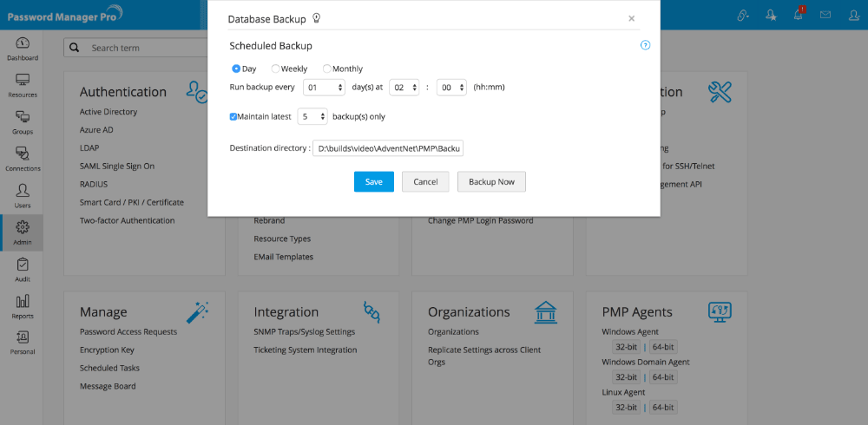This screenshot has width=868, height=425.
Task: Open the Audit sidebar section
Action: pyautogui.click(x=23, y=269)
